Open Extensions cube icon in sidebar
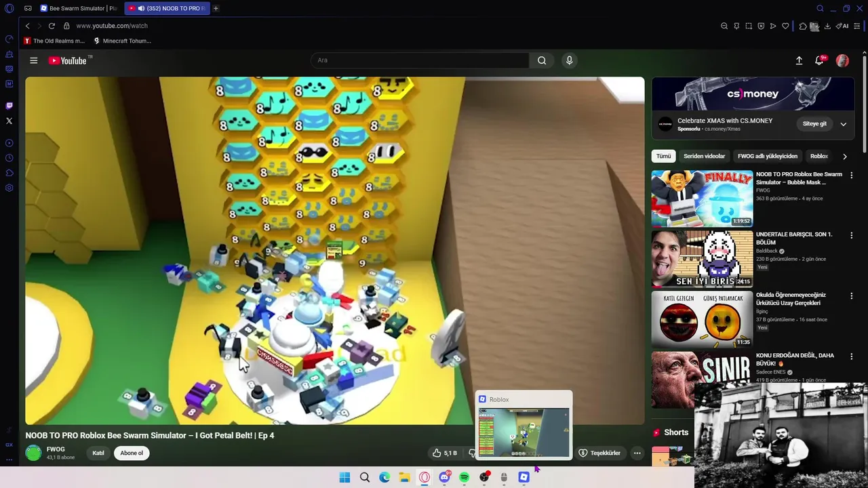The image size is (868, 488). (9, 173)
